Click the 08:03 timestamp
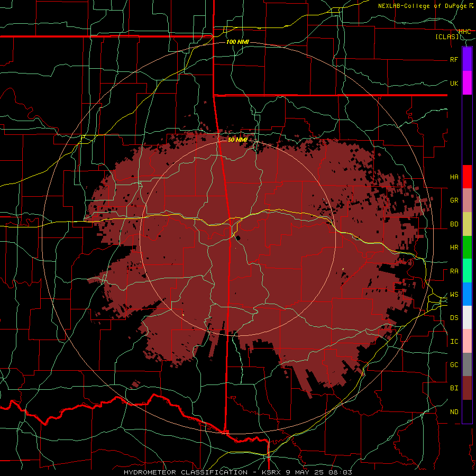Image resolution: width=476 pixels, height=476 pixels. [x=340, y=472]
